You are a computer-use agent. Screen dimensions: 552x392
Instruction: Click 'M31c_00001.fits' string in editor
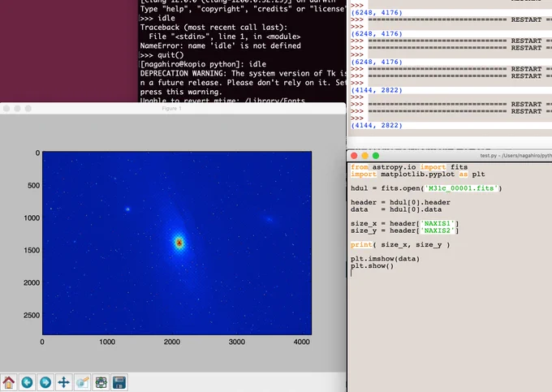point(461,188)
